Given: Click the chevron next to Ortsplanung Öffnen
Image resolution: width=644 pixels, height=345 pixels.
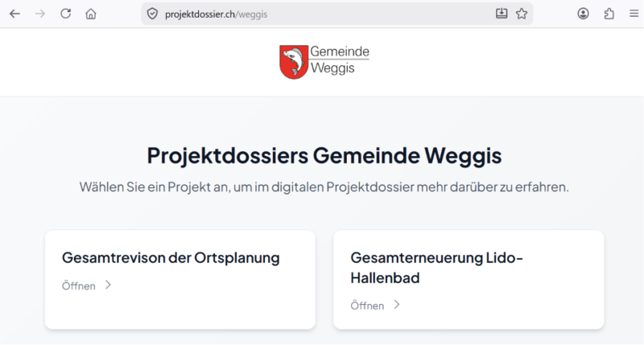Looking at the screenshot, I should point(108,285).
